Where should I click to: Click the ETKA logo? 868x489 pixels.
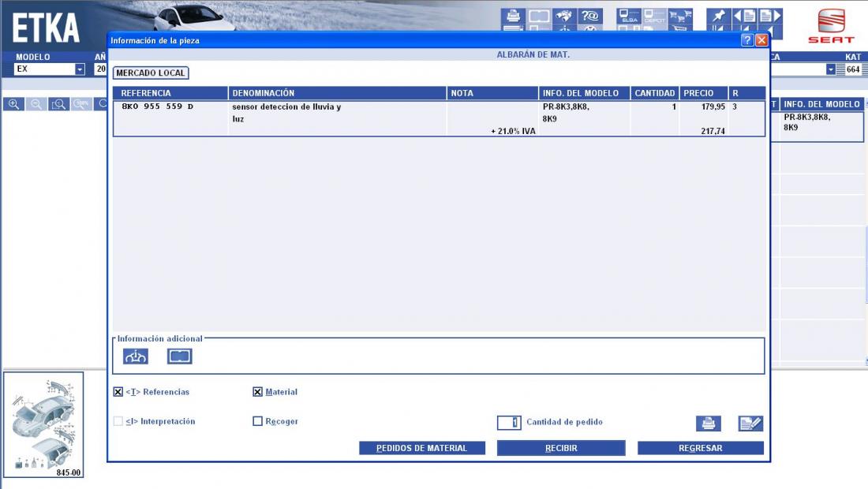46,28
